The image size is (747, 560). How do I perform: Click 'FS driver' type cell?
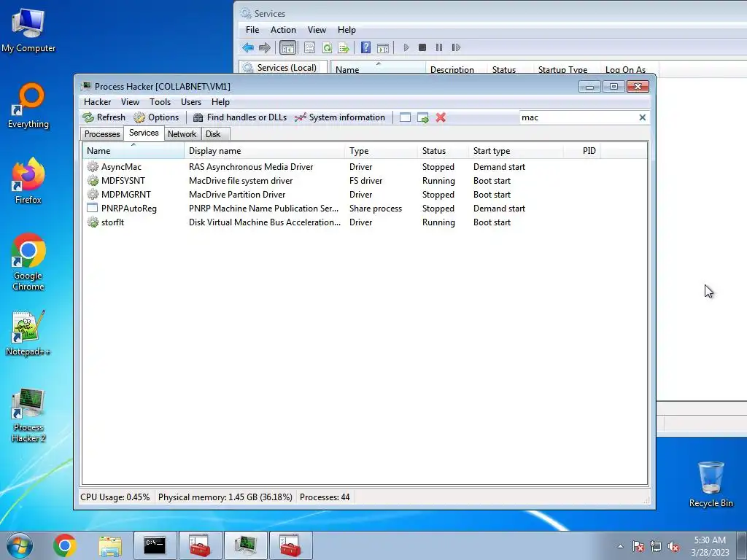(x=365, y=181)
